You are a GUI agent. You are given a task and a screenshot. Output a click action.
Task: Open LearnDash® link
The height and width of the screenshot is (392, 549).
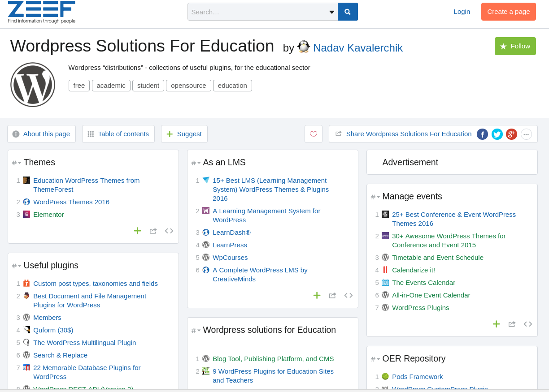(x=231, y=233)
